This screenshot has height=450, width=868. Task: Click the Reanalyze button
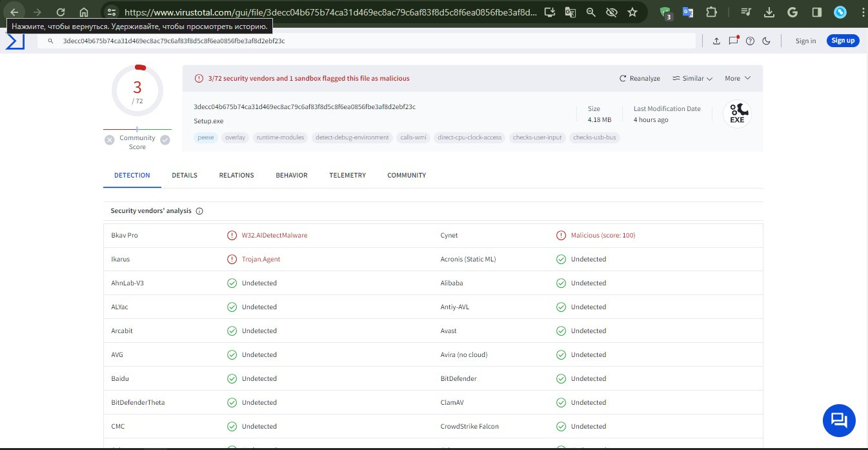[x=640, y=78]
